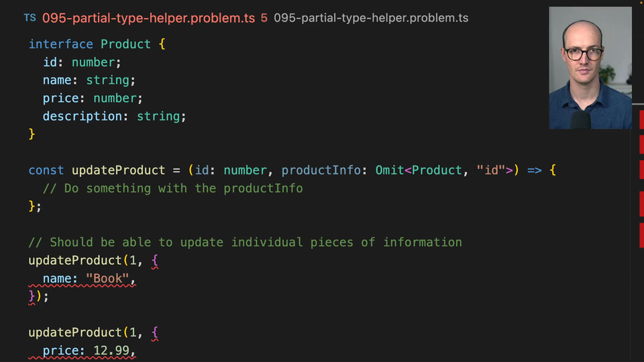The width and height of the screenshot is (644, 362).
Task: Click the "id" string literal inside Omit
Action: tap(490, 170)
